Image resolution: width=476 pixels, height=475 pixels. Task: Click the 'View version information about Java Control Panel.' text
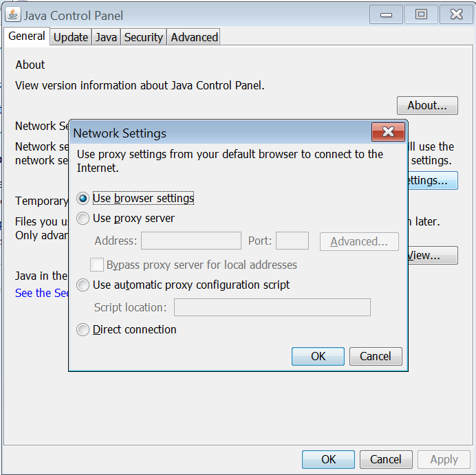[140, 85]
